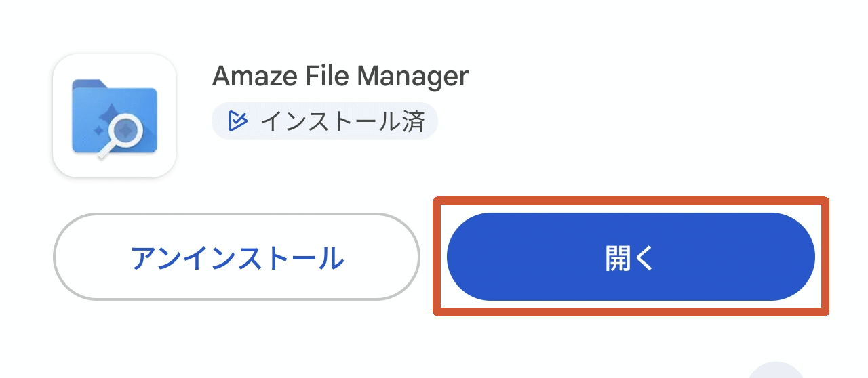
Task: Click the インストール済 status chip
Action: click(324, 122)
